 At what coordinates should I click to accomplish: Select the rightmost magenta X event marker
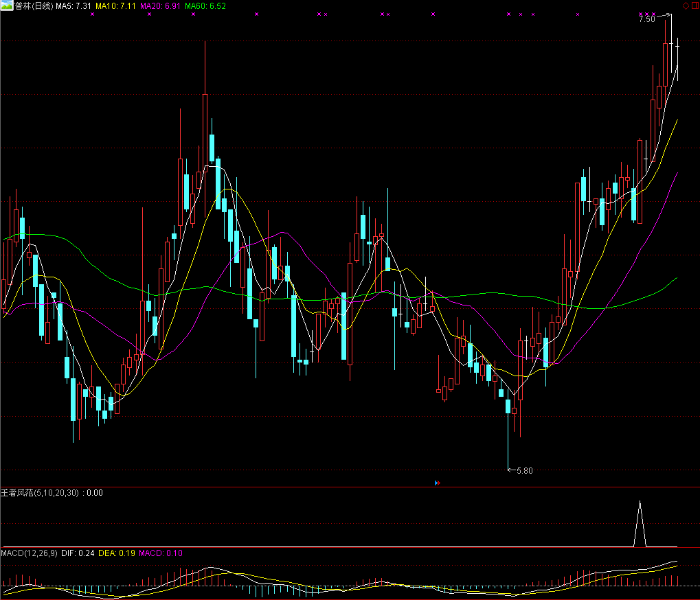[x=653, y=14]
